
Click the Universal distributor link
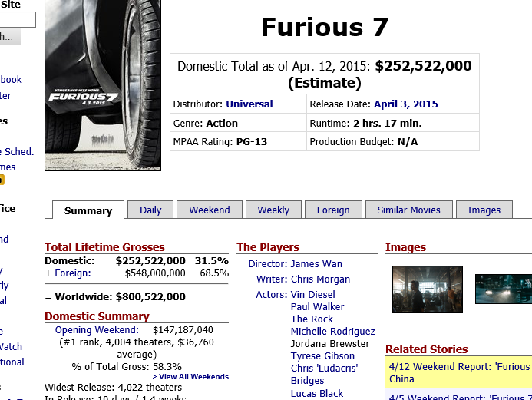pyautogui.click(x=249, y=104)
